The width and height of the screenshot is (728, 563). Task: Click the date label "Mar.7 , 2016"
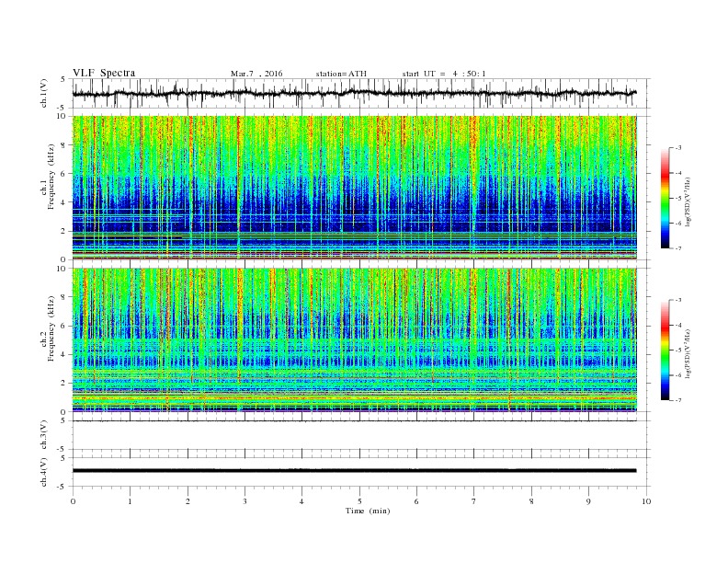pos(256,74)
